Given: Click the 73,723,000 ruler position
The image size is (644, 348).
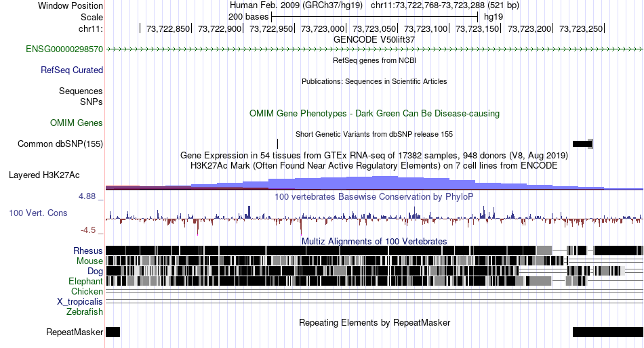Looking at the screenshot, I should click(323, 28).
